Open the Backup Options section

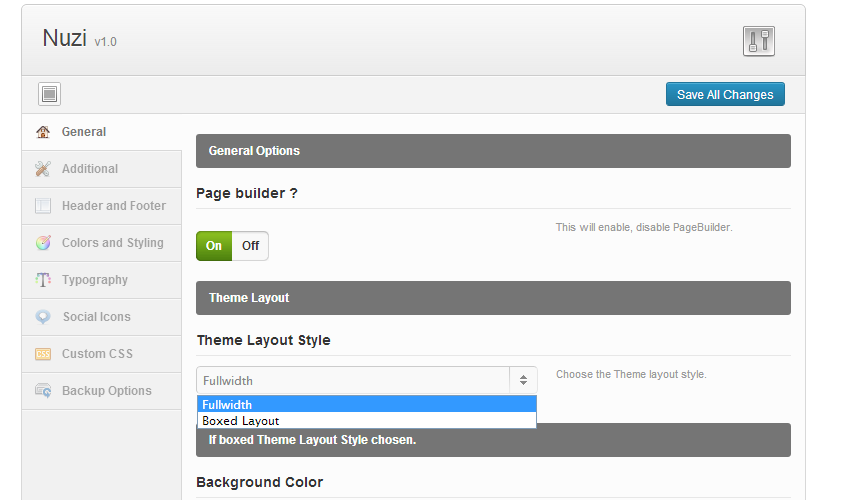[106, 391]
